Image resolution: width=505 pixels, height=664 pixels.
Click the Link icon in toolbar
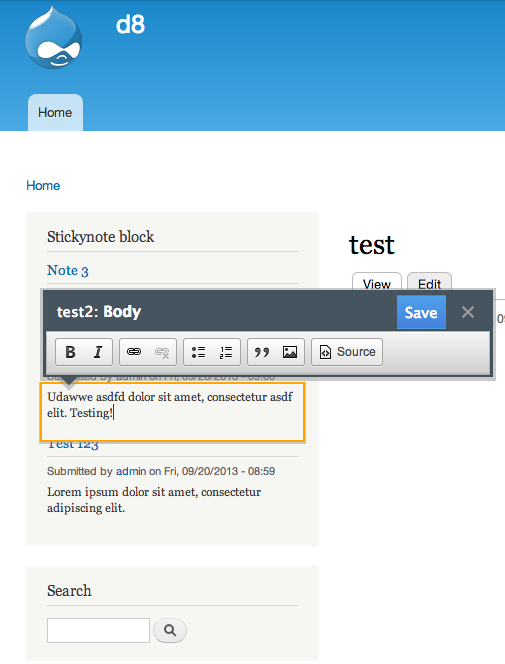point(134,352)
